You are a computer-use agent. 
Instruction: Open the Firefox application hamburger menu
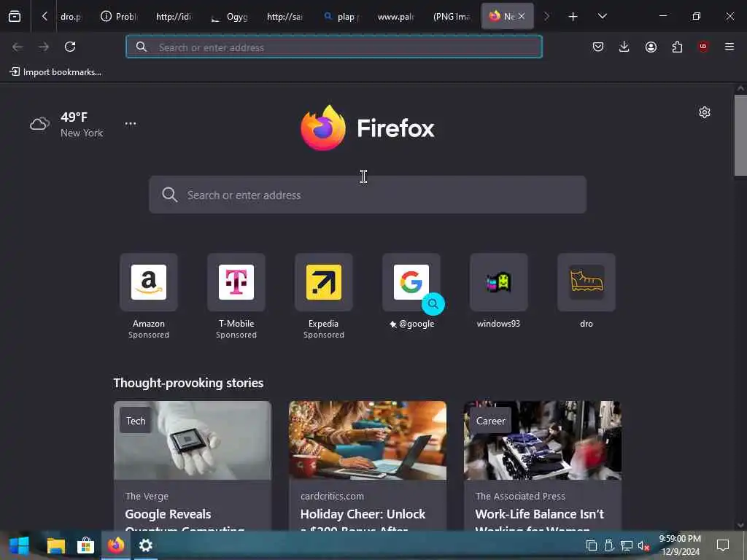click(729, 47)
